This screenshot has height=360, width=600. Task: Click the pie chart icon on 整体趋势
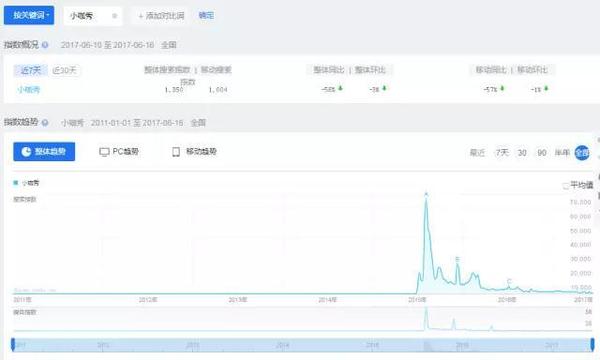click(x=26, y=152)
